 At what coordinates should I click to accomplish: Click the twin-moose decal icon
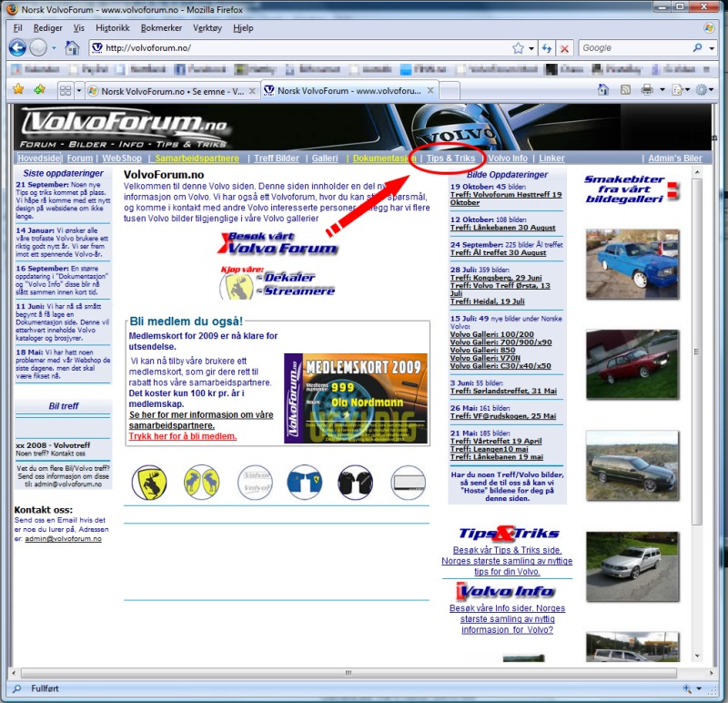click(x=201, y=483)
